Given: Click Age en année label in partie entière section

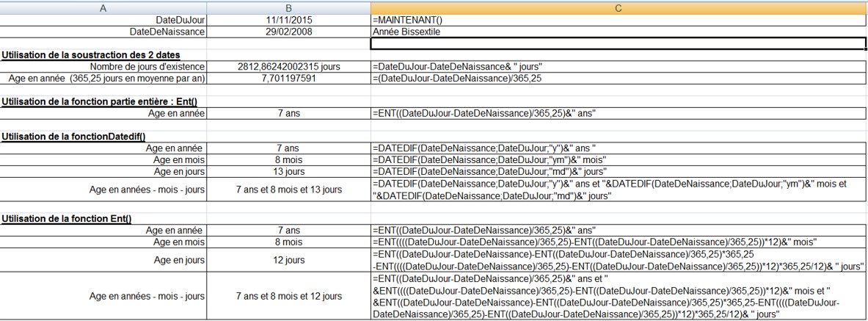Looking at the screenshot, I should (103, 113).
